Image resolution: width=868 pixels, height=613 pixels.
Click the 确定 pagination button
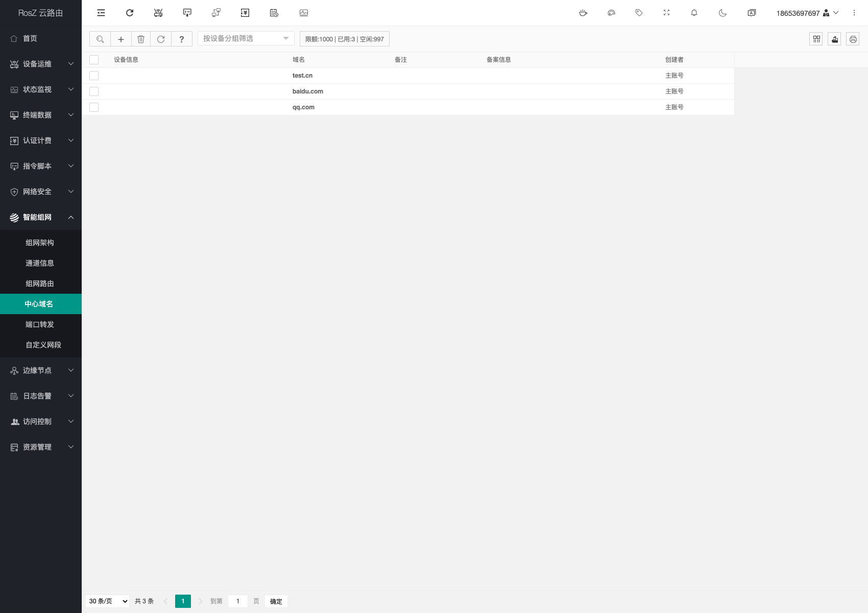tap(276, 601)
